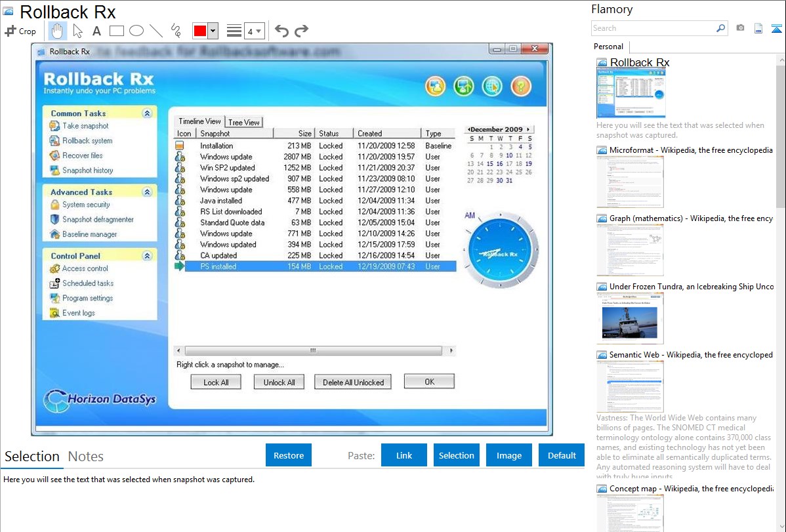Click the blue arrow icon in Flamory header

tap(776, 28)
